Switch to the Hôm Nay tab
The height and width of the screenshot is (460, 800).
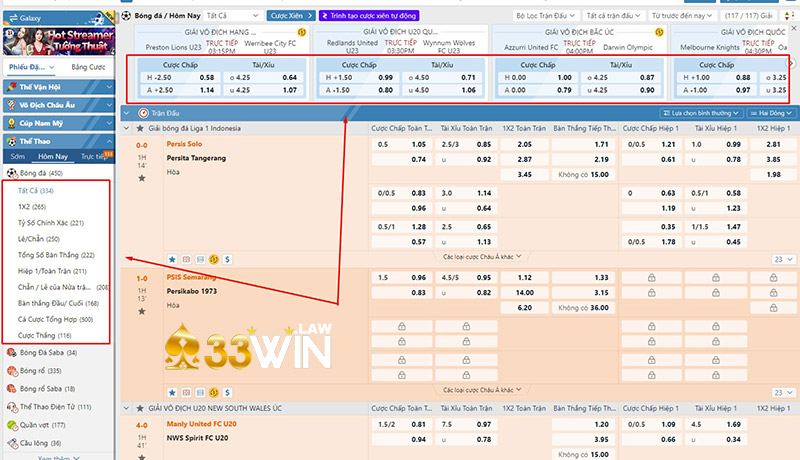[x=53, y=157]
